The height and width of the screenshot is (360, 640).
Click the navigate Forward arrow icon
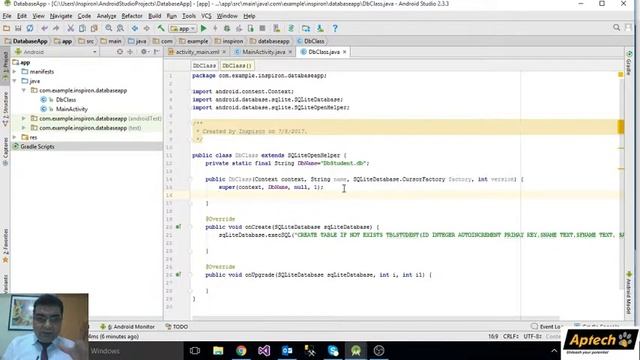coord(146,28)
